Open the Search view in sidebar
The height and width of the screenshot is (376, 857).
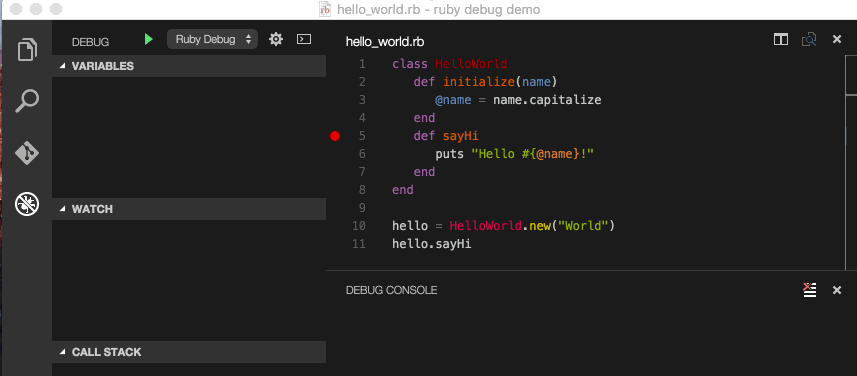27,101
